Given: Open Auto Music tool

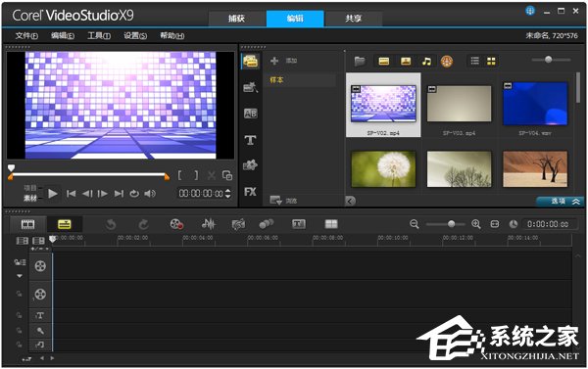Looking at the screenshot, I should coord(238,224).
